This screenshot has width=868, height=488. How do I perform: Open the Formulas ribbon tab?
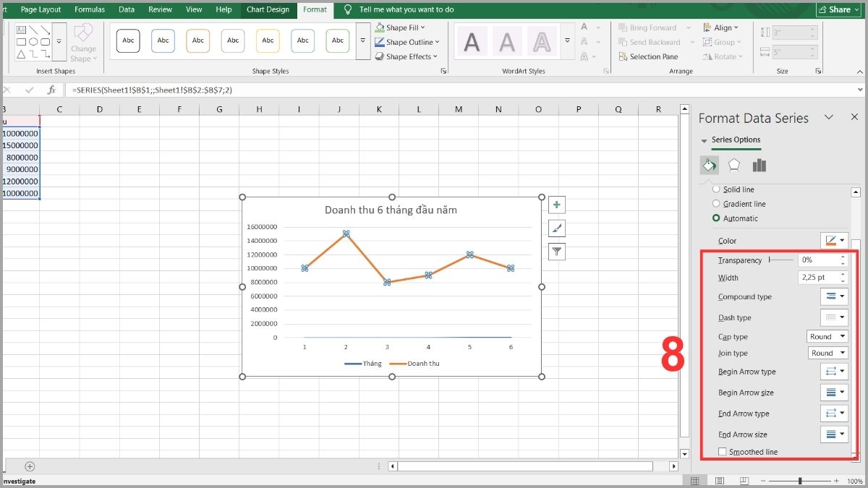(x=90, y=9)
